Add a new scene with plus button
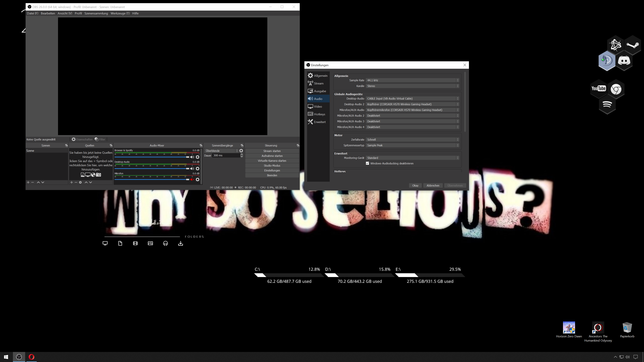The height and width of the screenshot is (362, 644). 28,182
